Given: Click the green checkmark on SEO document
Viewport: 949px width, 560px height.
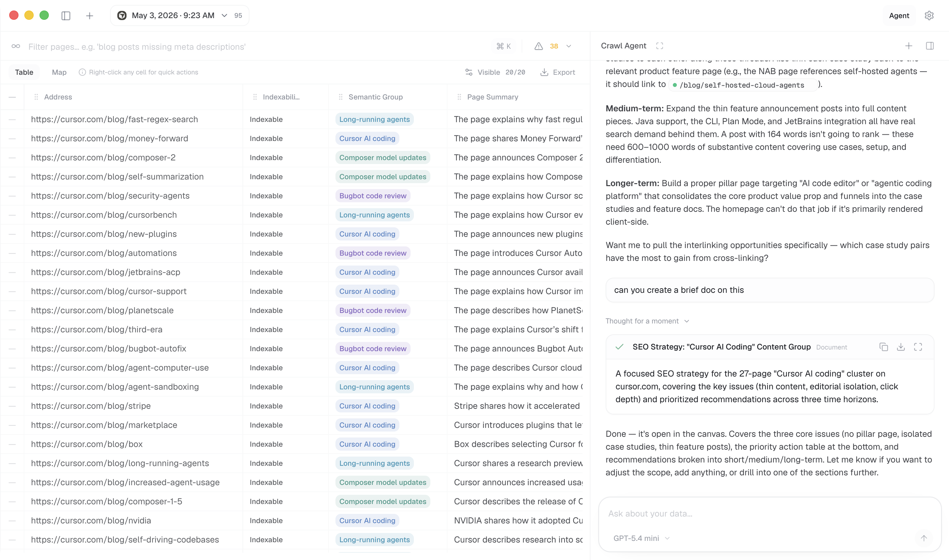Looking at the screenshot, I should (x=619, y=347).
